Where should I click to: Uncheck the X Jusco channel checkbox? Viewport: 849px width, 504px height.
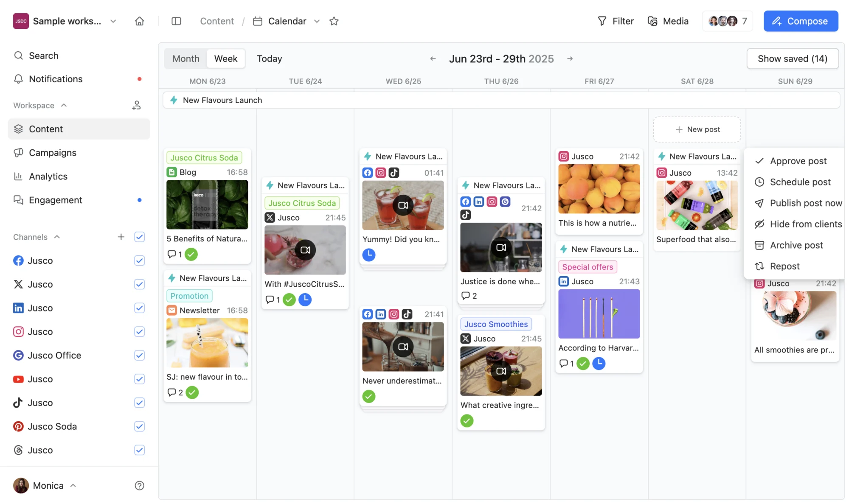coord(139,284)
